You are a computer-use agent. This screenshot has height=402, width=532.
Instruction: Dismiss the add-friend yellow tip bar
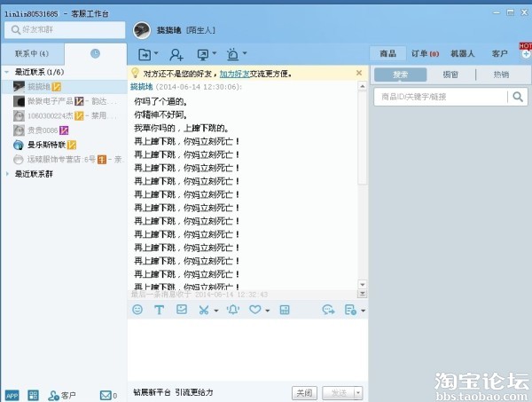click(x=359, y=73)
